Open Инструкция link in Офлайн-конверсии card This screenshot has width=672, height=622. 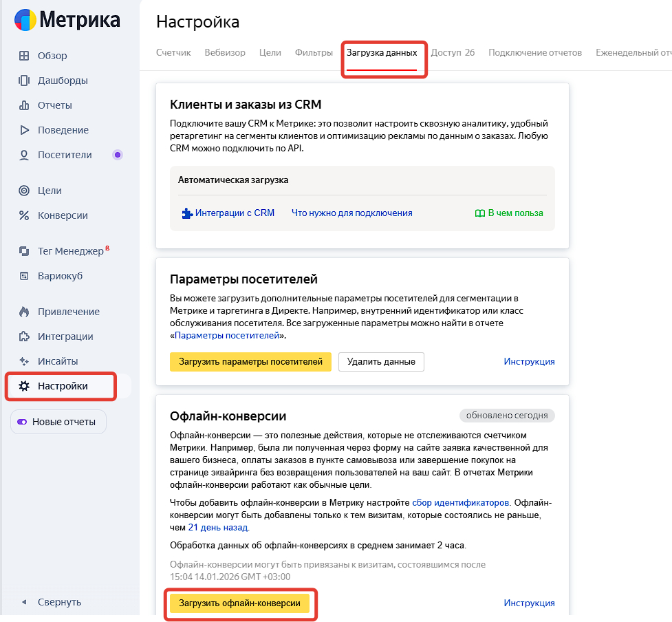click(x=529, y=603)
